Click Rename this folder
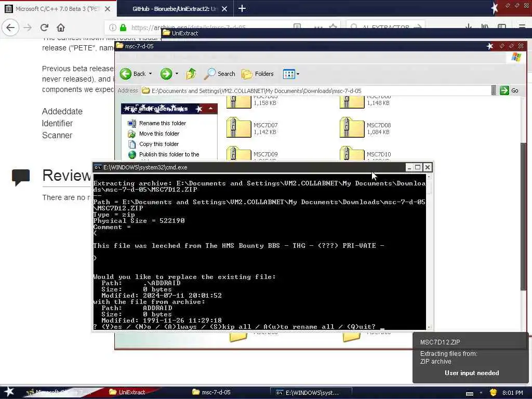Image resolution: width=532 pixels, height=399 pixels. pos(163,123)
